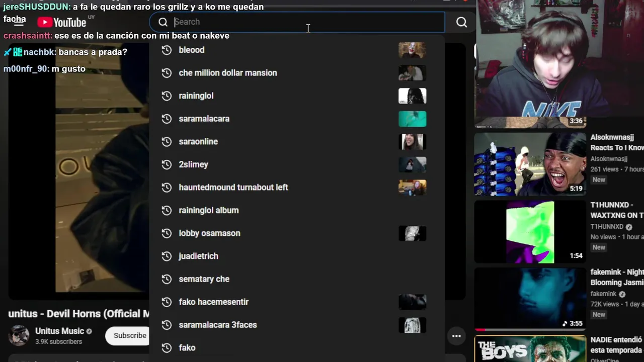
Task: Click chat username jereSHUSDDUN
Action: 36,7
